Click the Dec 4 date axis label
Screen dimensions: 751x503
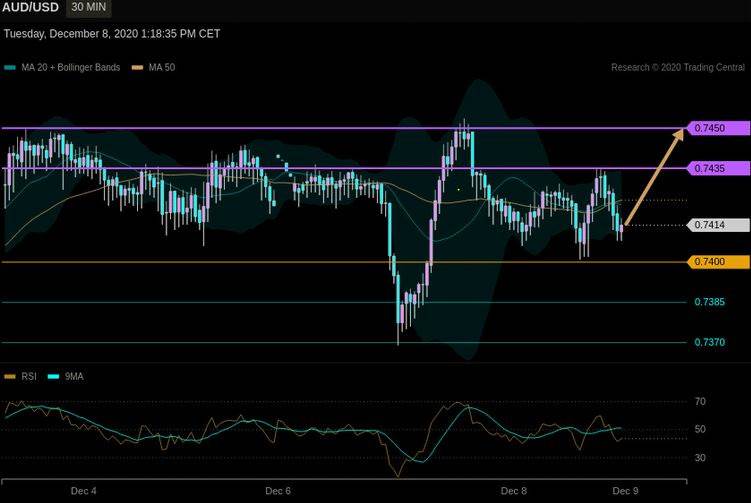83,491
